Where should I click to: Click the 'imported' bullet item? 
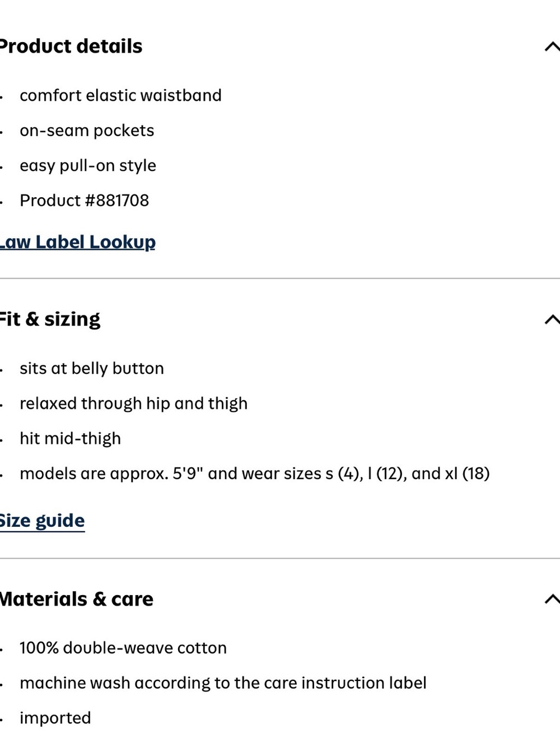tap(55, 718)
